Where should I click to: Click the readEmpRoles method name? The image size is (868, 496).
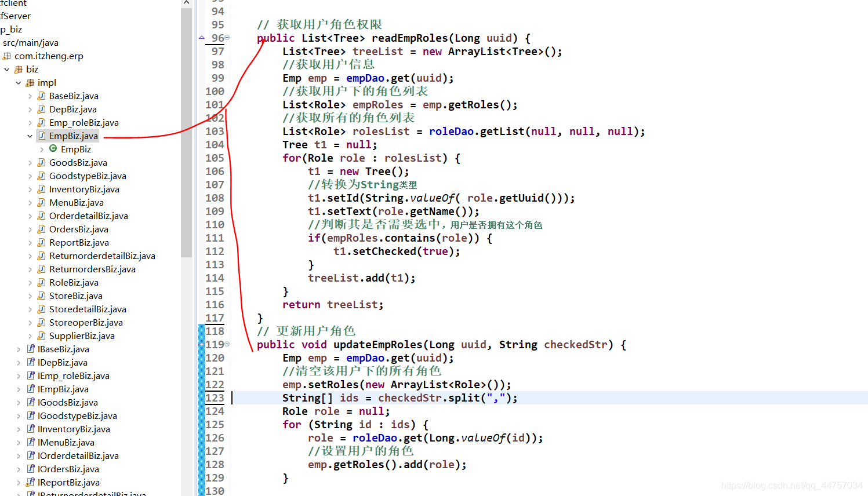pyautogui.click(x=410, y=38)
